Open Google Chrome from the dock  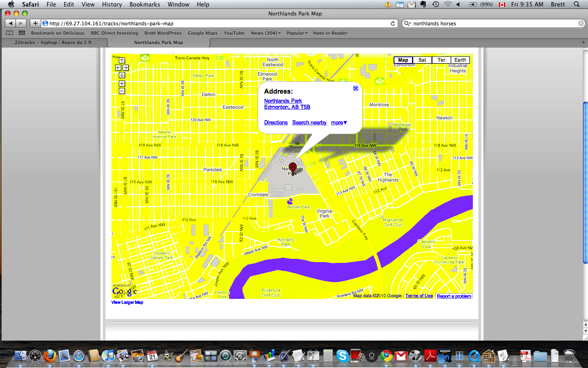pos(386,356)
